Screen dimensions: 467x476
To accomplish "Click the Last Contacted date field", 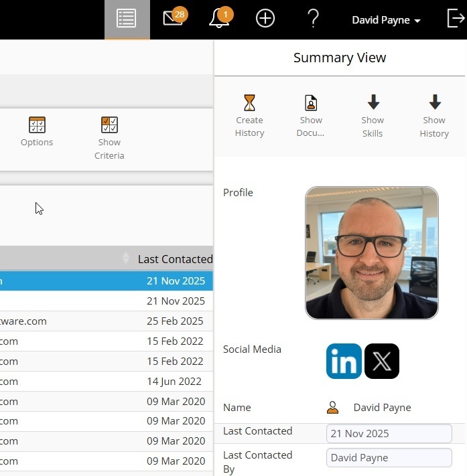I will coord(389,434).
